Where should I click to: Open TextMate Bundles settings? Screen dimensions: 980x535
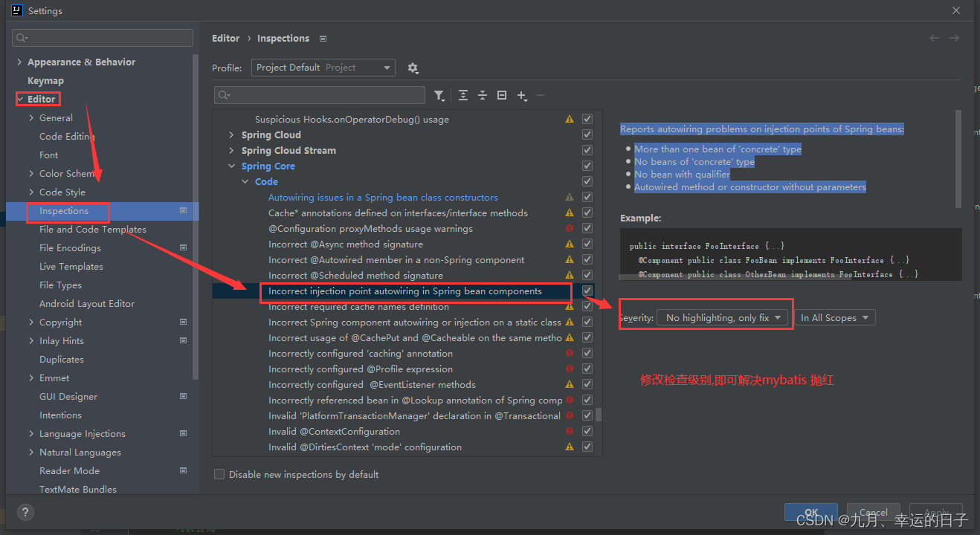click(78, 489)
